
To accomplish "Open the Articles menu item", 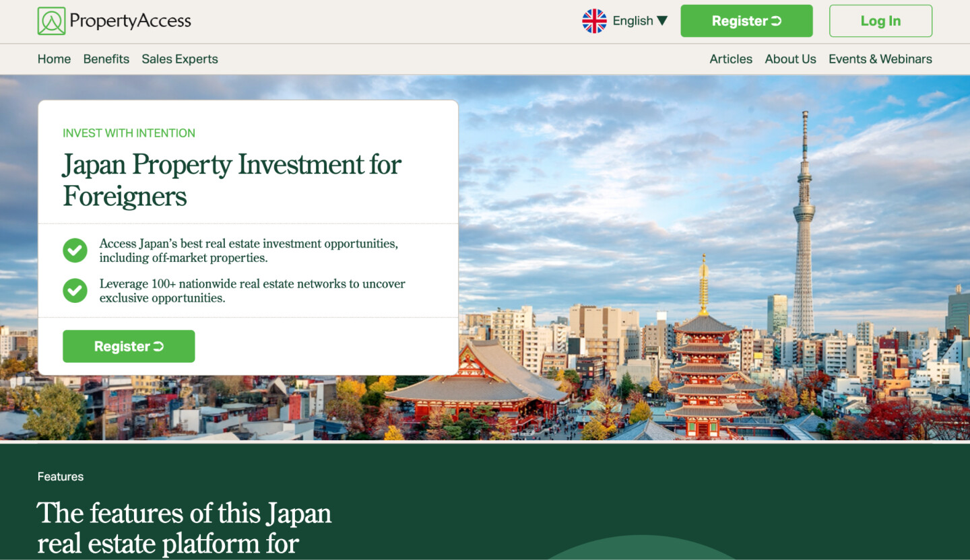I will [731, 59].
